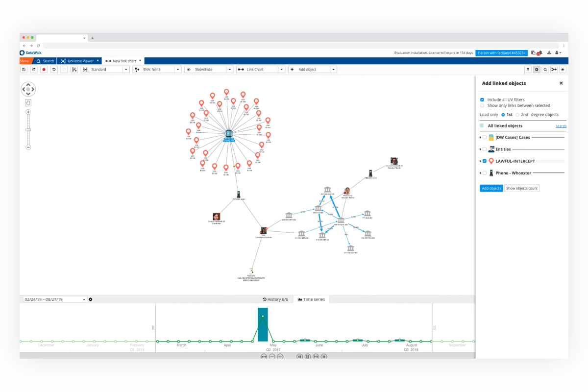Expand the Entities row
This screenshot has width=588, height=392.
(x=480, y=149)
